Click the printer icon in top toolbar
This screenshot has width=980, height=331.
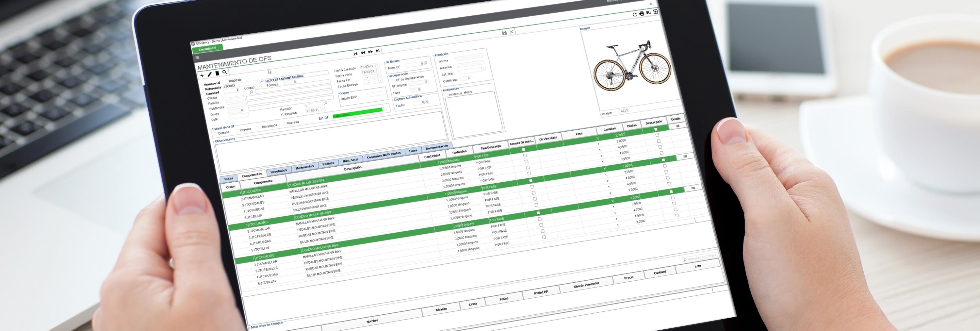(x=642, y=14)
